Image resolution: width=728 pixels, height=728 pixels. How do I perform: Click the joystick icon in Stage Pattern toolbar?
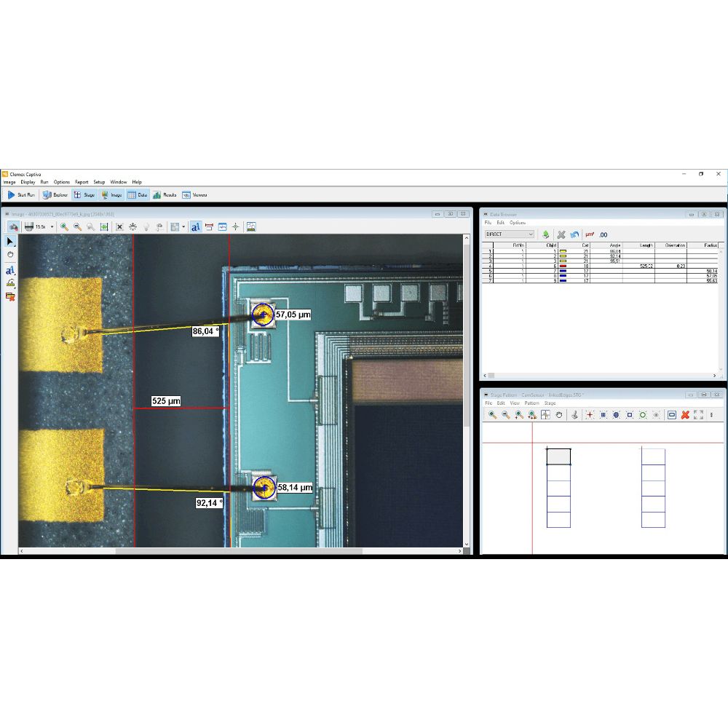click(574, 415)
